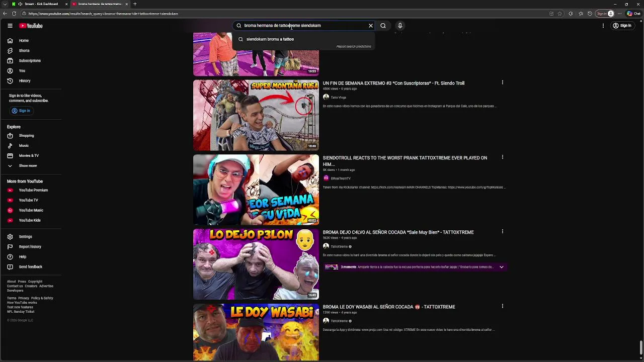This screenshot has width=644, height=362.
Task: Click browser profile Sign in pill
Action: [605, 14]
